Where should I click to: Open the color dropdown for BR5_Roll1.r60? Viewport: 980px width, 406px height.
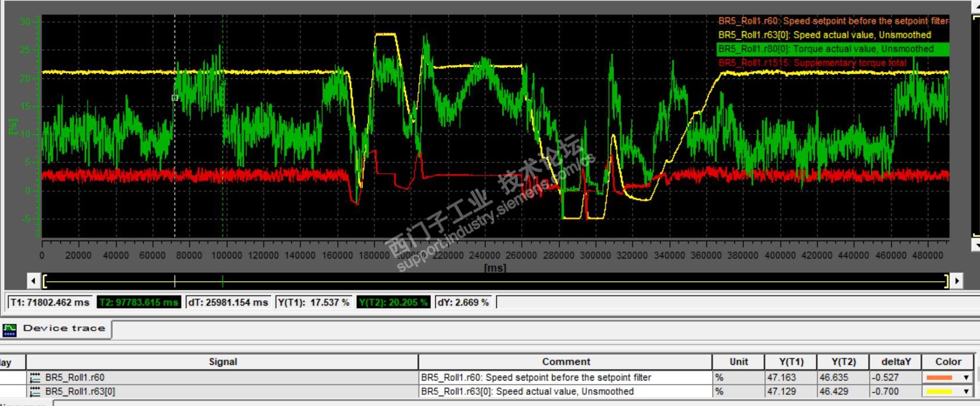pyautogui.click(x=967, y=378)
